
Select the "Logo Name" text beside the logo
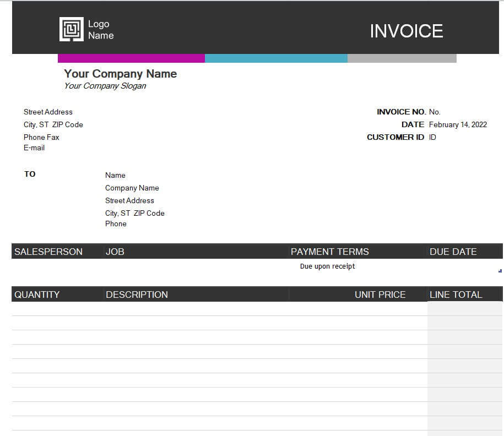tap(101, 30)
